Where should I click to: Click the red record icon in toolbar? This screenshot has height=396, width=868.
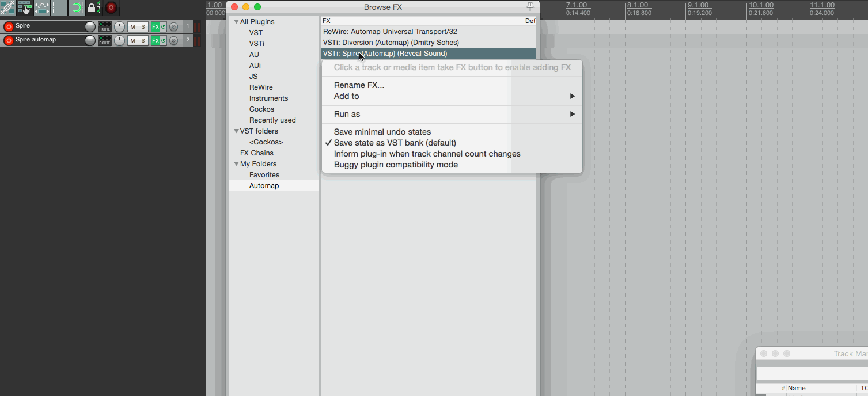click(x=111, y=7)
